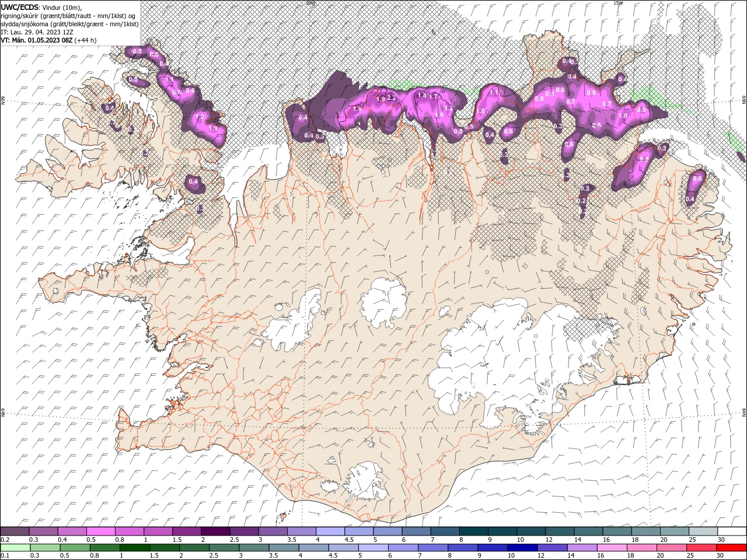Click the 2.2 precipitation value on the map
Screen dimensions: 747x560
coord(392,98)
